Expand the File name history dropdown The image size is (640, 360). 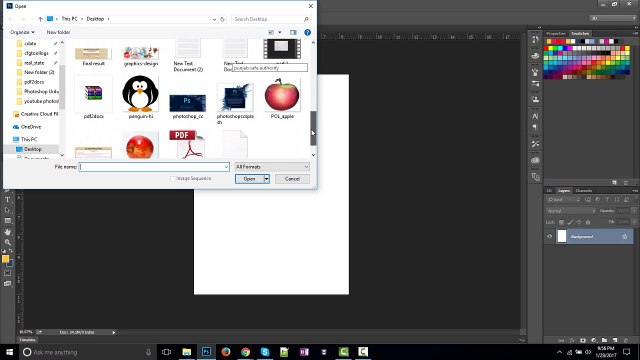[226, 167]
